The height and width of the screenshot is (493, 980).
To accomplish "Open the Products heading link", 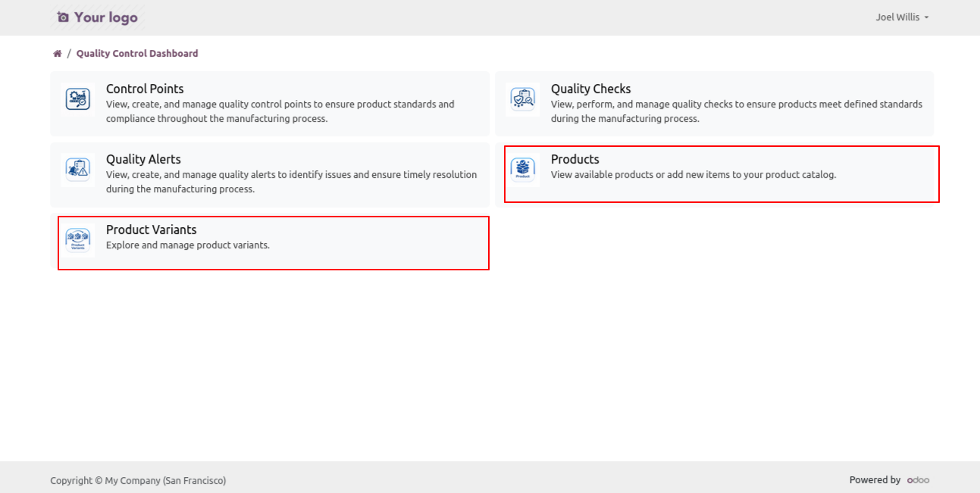I will point(575,159).
